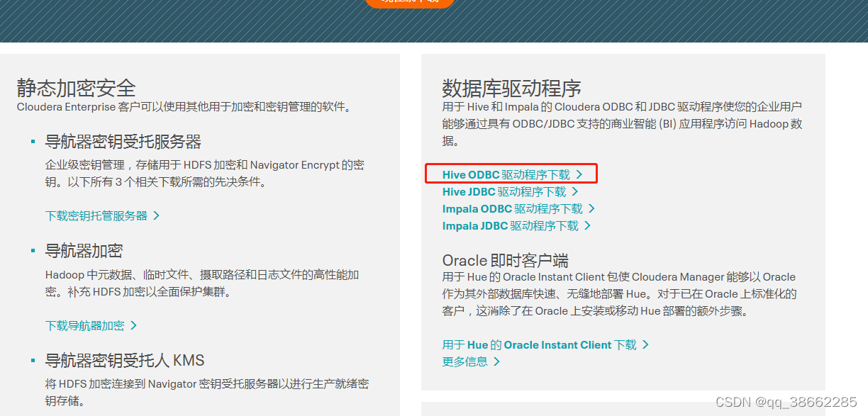This screenshot has height=416, width=868.
Task: Click the Hadoop 中元数据 description paragraph
Action: pos(202,283)
